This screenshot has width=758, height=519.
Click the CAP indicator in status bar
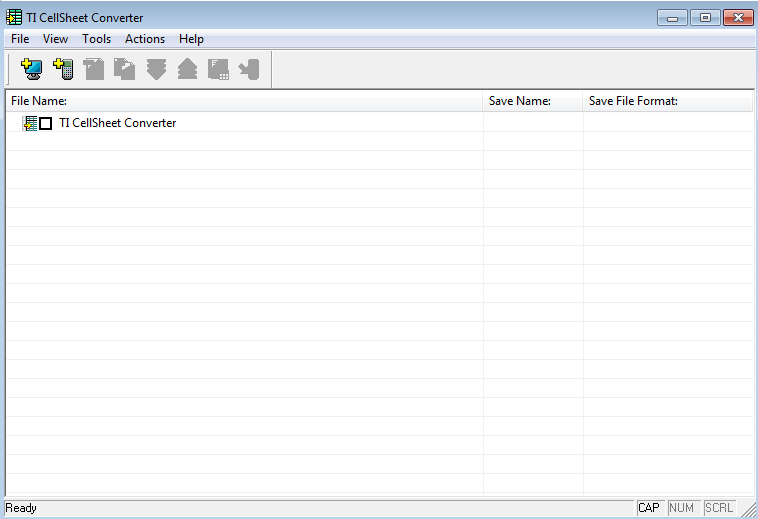[649, 508]
